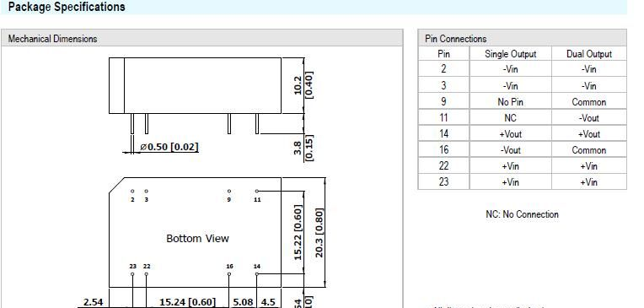Screen dimensions: 644x308
Task: Click the 20.3 [0.80] vertical dimension
Action: coord(319,232)
